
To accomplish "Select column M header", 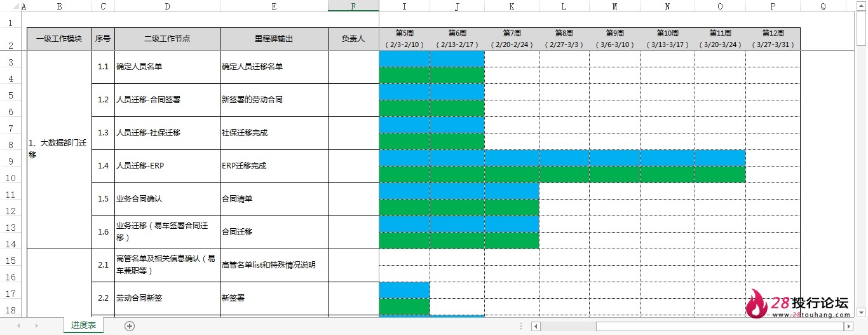I will (614, 6).
